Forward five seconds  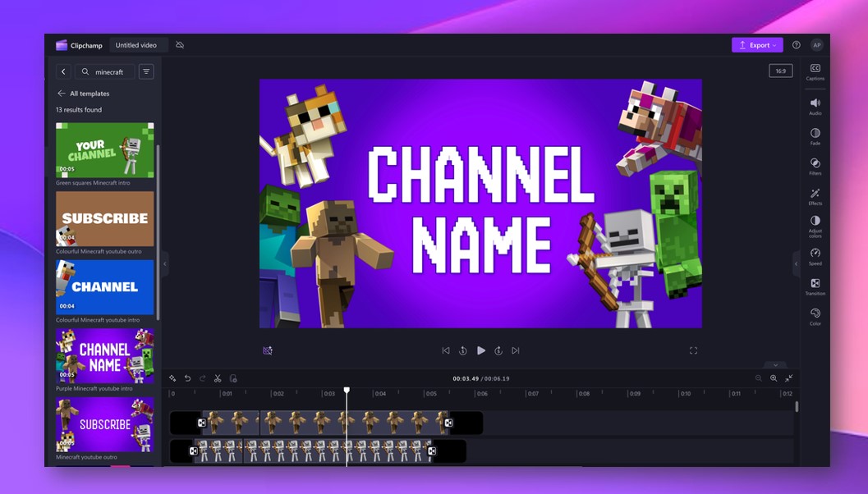click(x=498, y=350)
